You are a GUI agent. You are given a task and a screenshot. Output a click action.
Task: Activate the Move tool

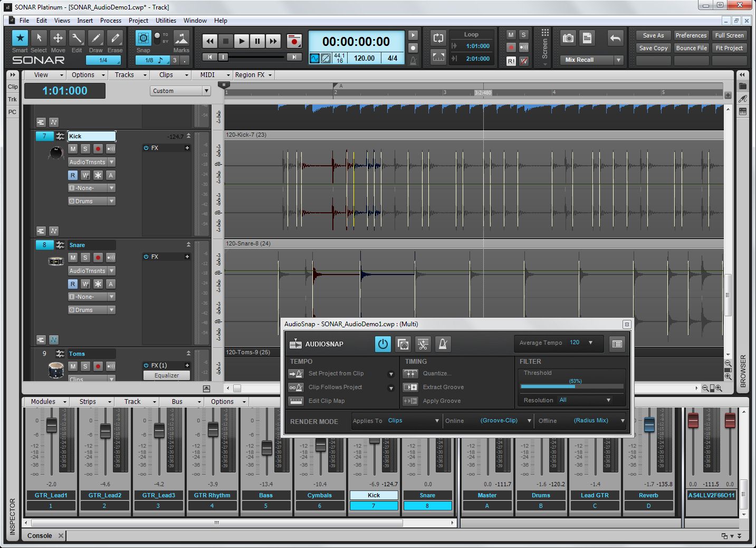click(x=58, y=38)
